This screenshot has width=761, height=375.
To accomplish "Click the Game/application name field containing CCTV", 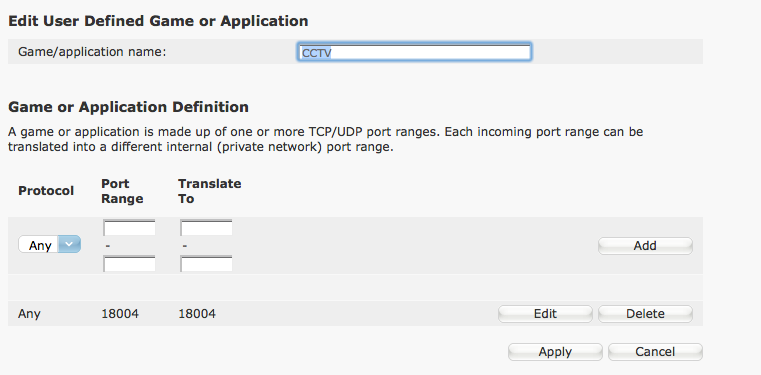I will pyautogui.click(x=414, y=52).
